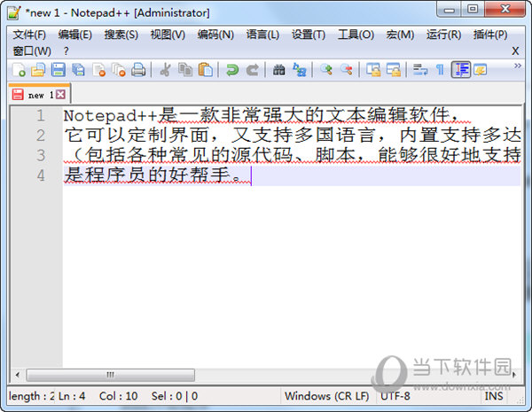Open the 文件(F) menu
Image resolution: width=532 pixels, height=412 pixels.
[29, 35]
